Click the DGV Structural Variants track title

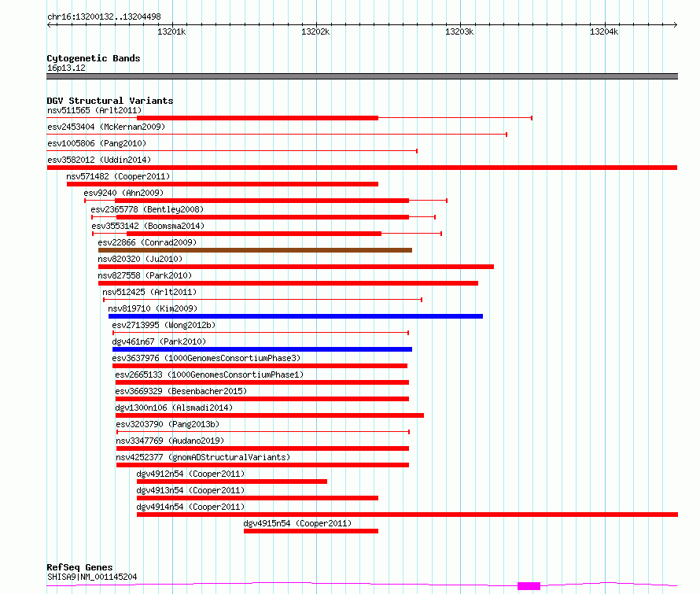pos(110,101)
